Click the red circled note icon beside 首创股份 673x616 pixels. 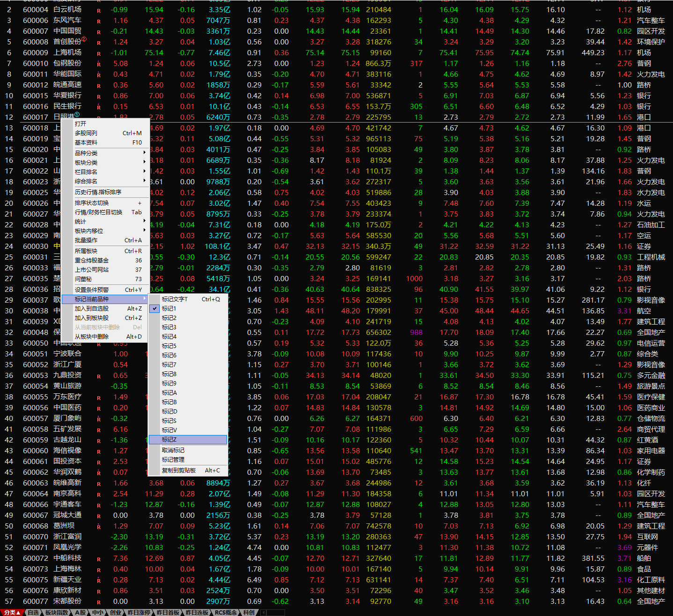click(84, 39)
